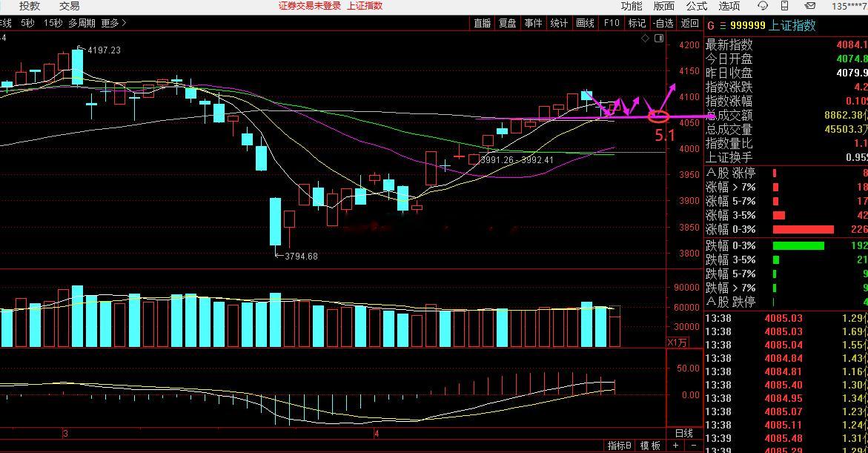Screen dimensions: 868x453
Task: Open F10 company information
Action: coord(611,23)
